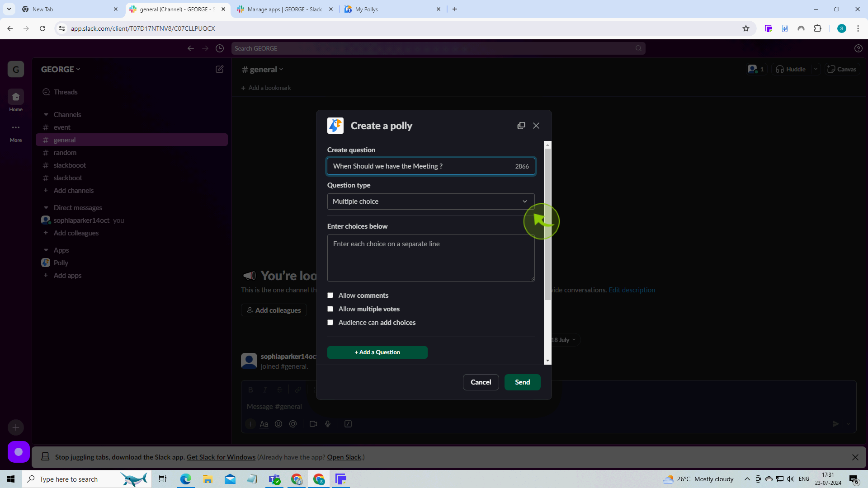The image size is (868, 488).
Task: Open GEORGE workspace menu dropdown
Action: pos(61,69)
